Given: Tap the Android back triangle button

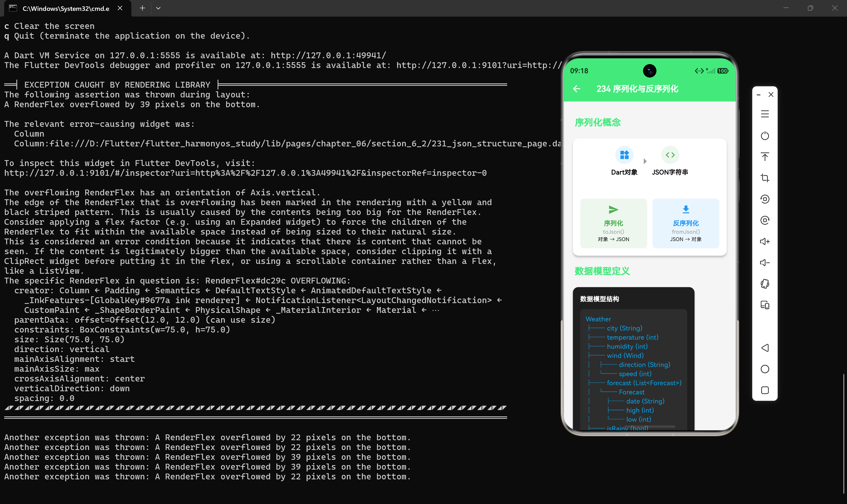Looking at the screenshot, I should click(764, 348).
